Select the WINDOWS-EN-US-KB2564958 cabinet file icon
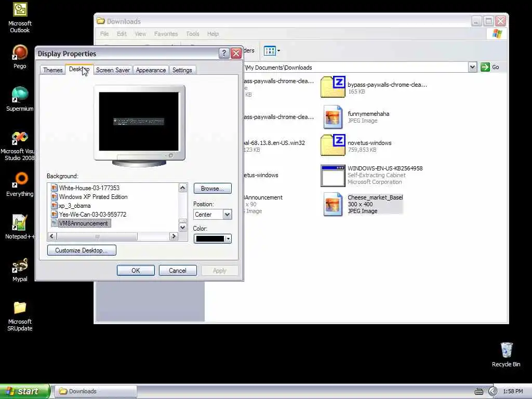 tap(333, 176)
